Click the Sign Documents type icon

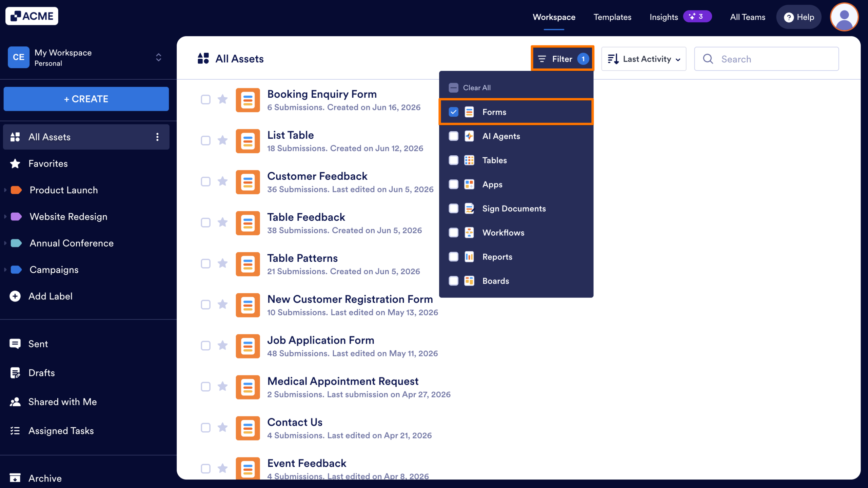tap(469, 209)
